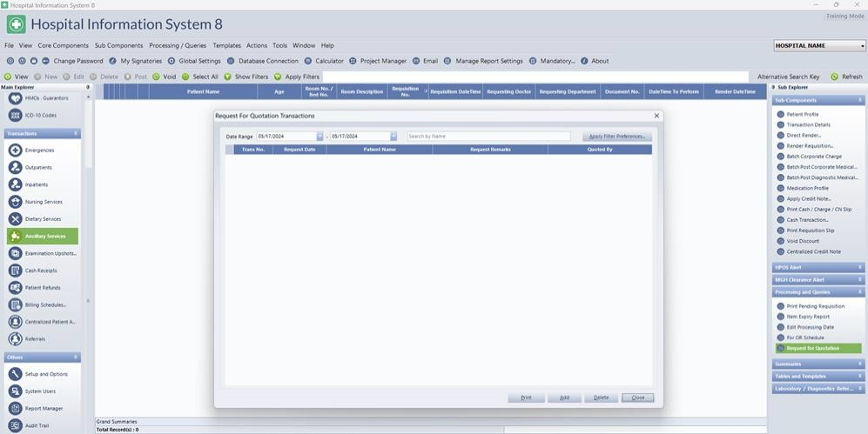Click Select All in the toolbar
This screenshot has width=868, height=434.
pos(185,77)
